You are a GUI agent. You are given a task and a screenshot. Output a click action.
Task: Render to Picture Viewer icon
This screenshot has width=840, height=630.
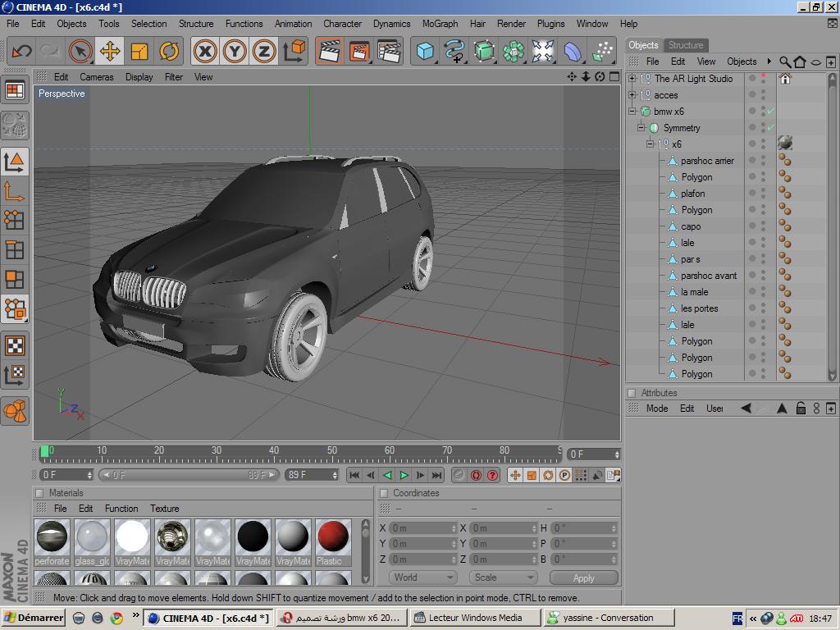359,52
